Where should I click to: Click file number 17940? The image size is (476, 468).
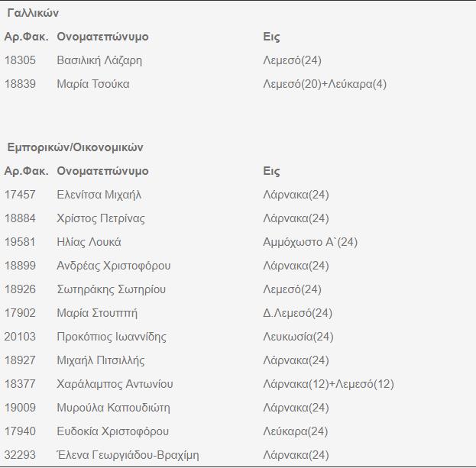[20, 431]
